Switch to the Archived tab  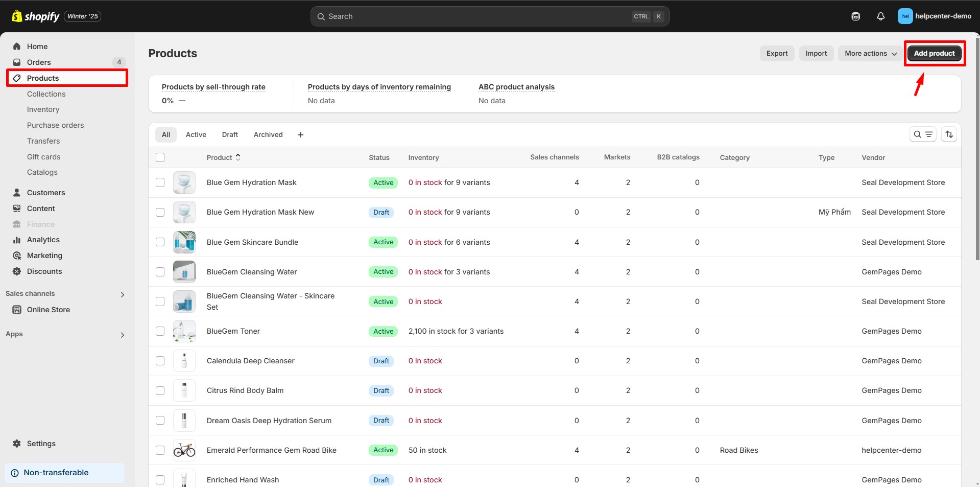268,134
